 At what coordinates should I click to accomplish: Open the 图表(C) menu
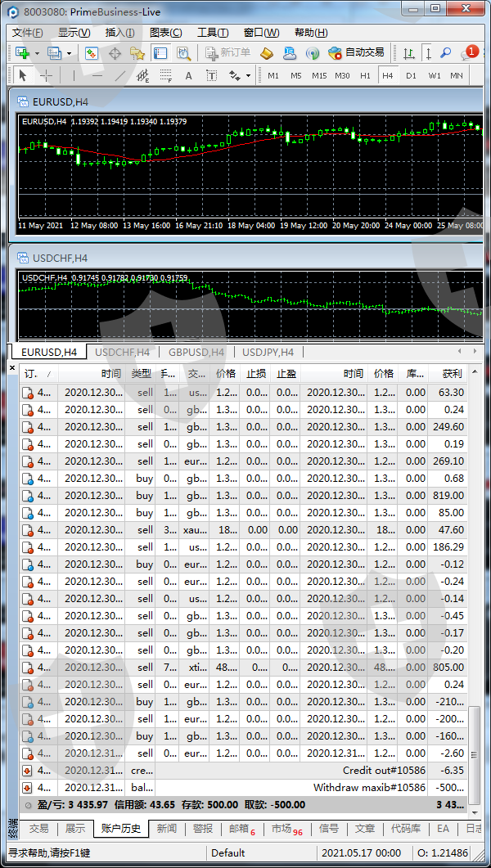point(166,33)
